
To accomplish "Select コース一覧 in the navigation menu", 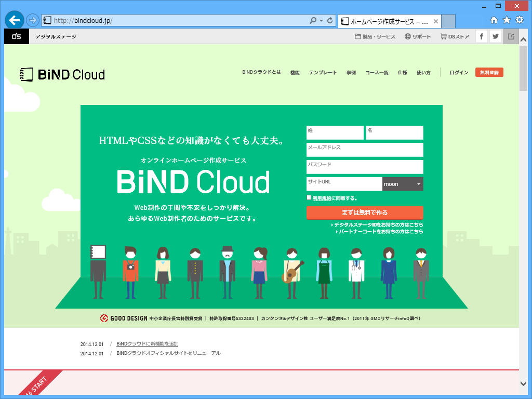I will point(376,73).
